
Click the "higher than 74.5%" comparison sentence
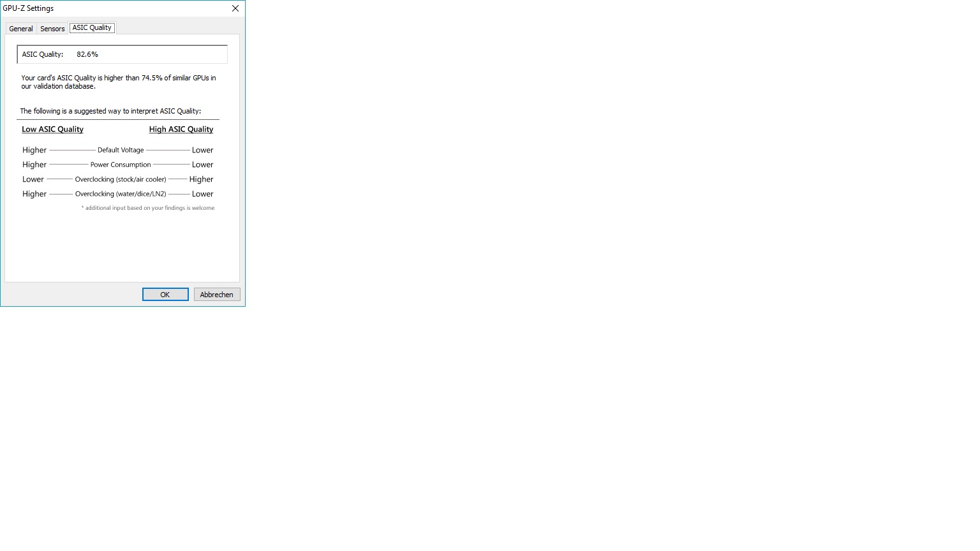pos(119,82)
